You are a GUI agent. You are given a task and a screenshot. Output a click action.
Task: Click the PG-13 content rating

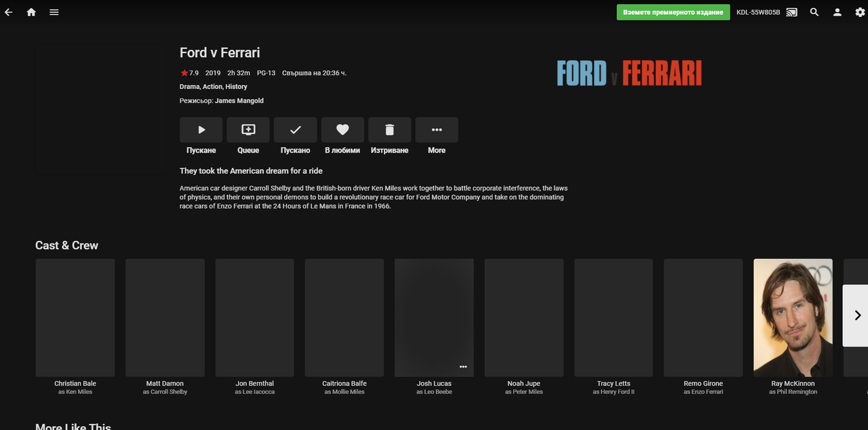click(266, 73)
